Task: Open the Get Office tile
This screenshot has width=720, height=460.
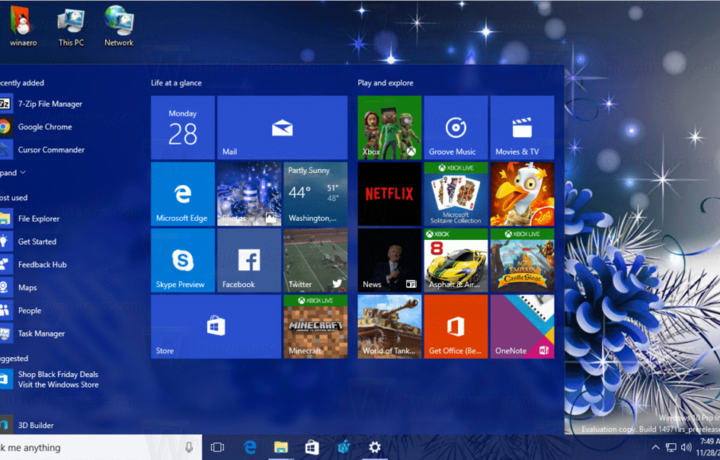Action: click(456, 326)
